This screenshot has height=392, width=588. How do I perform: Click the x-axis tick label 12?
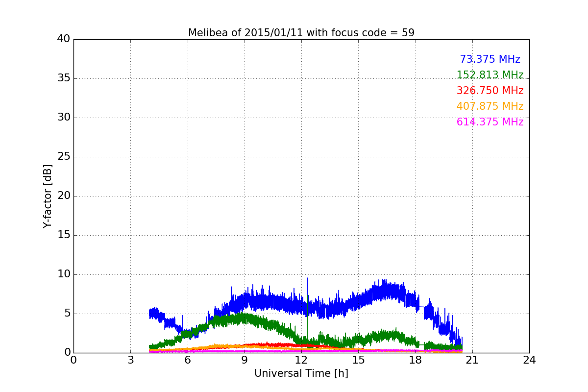[301, 360]
